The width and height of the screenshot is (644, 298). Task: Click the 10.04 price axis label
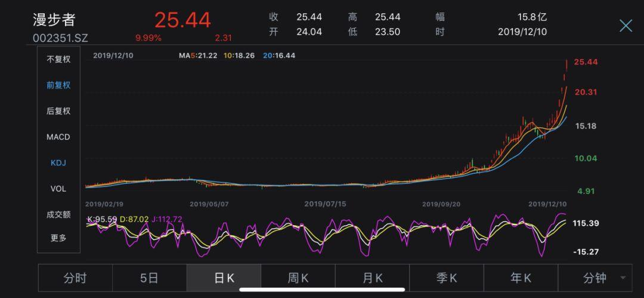(586, 158)
